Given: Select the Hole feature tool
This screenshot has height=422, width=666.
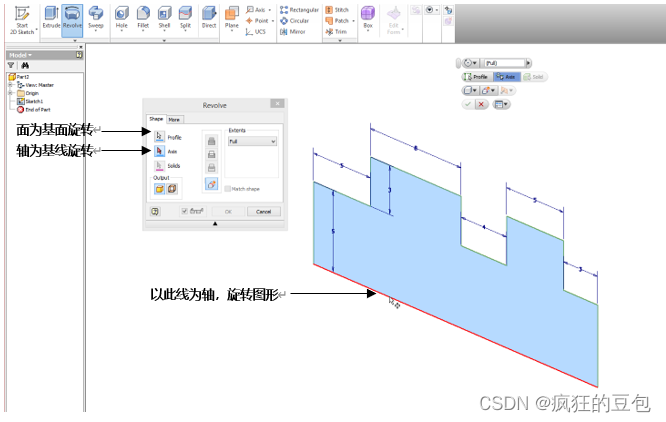Looking at the screenshot, I should 121,18.
